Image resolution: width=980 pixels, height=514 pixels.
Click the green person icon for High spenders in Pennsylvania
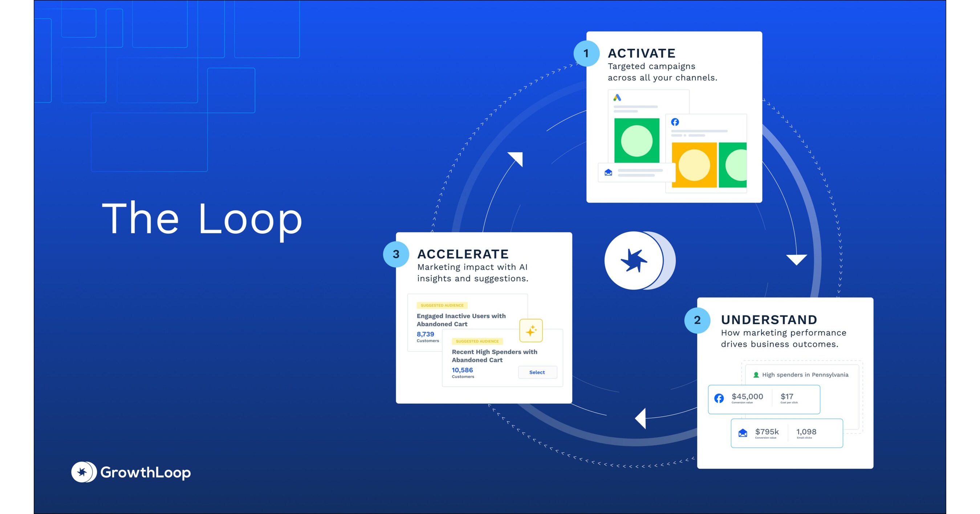(756, 375)
